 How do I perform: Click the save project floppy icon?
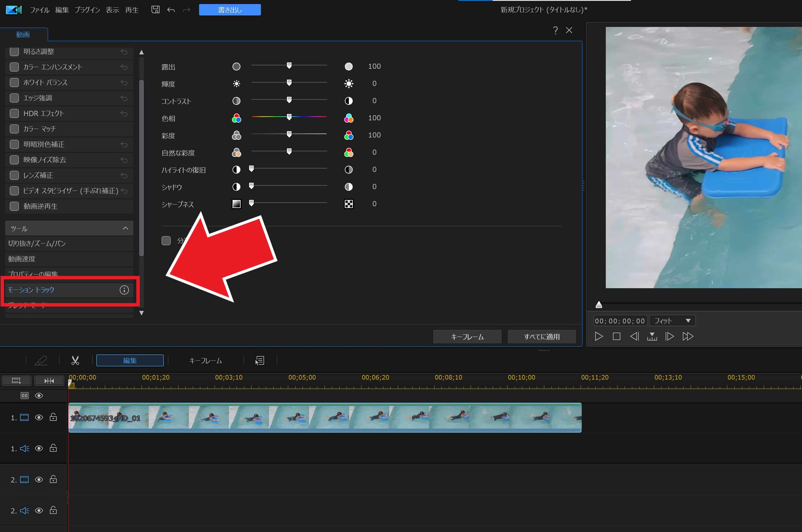155,10
